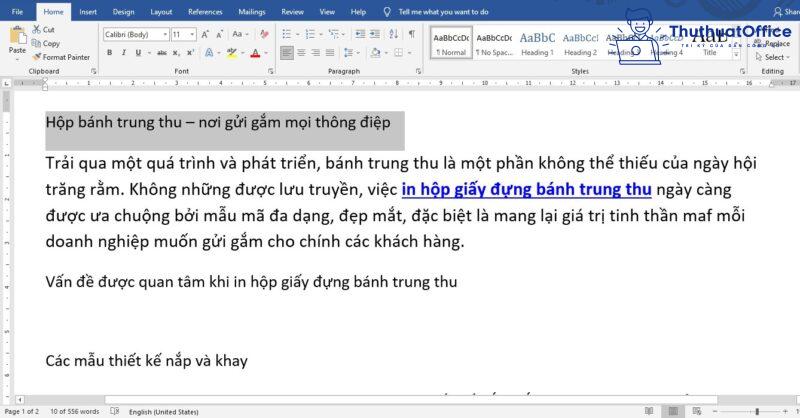Show paragraph marks pilcrow icon
The image size is (800, 418).
(x=411, y=34)
